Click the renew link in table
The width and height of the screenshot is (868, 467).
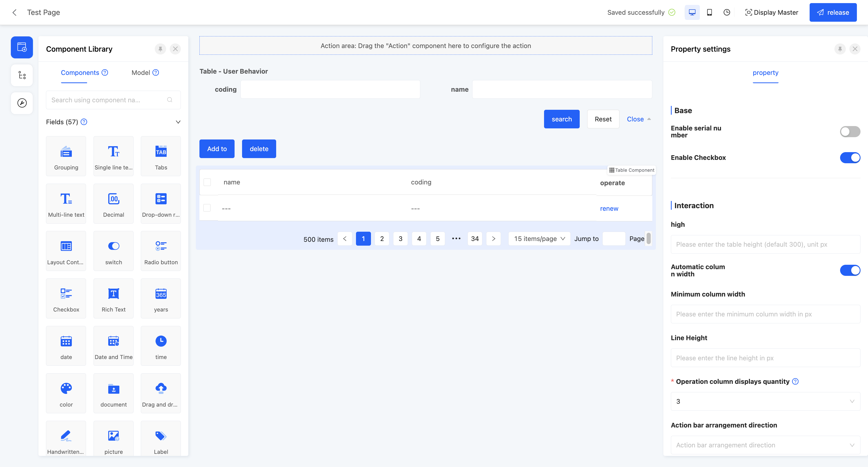[609, 208]
